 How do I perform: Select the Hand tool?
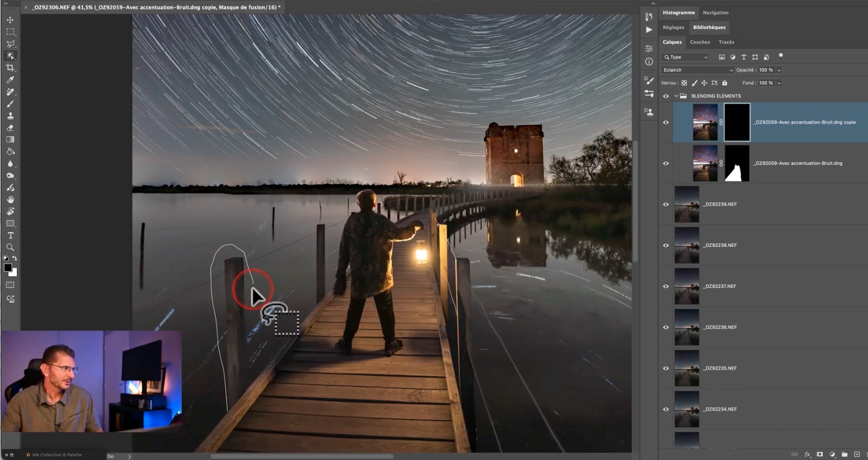[x=10, y=199]
